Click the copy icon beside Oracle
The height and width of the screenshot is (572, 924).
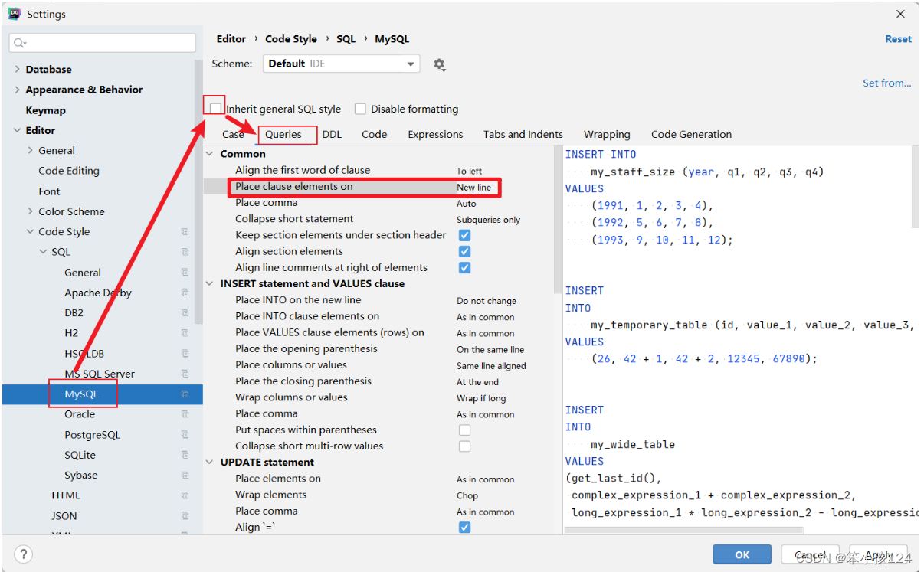click(x=185, y=414)
